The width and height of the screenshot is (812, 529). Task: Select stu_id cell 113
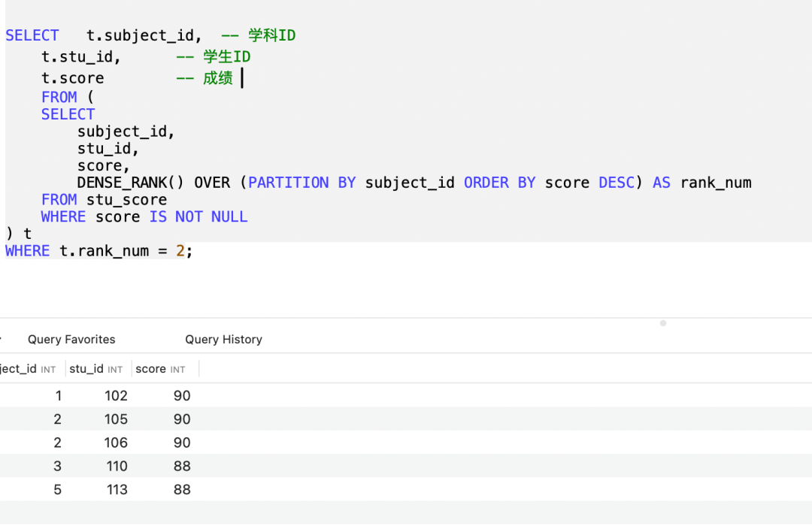[x=117, y=489]
